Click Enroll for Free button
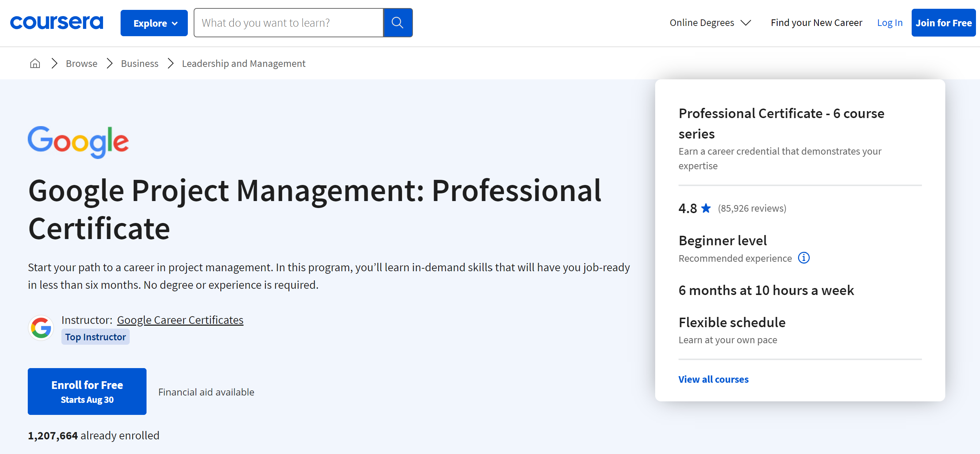Image resolution: width=980 pixels, height=454 pixels. [87, 391]
